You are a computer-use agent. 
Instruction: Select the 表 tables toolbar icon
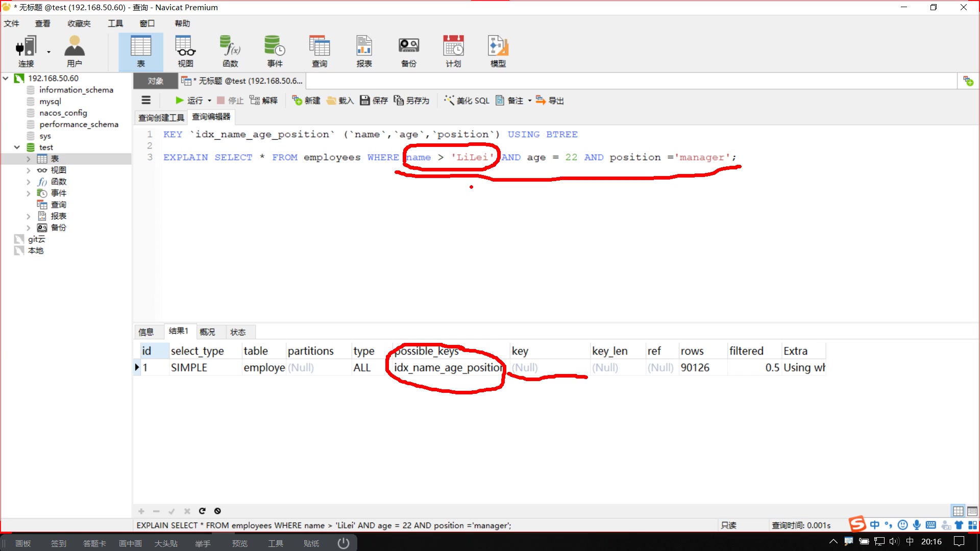pos(141,52)
